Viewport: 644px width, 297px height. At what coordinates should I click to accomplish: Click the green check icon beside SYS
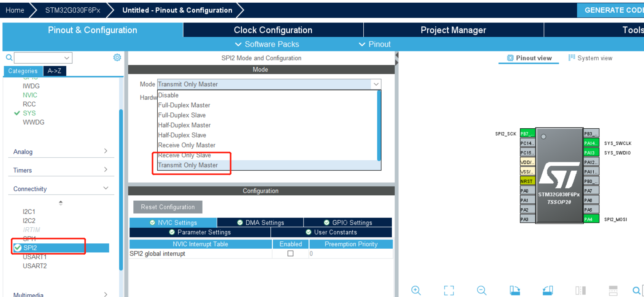tap(17, 113)
